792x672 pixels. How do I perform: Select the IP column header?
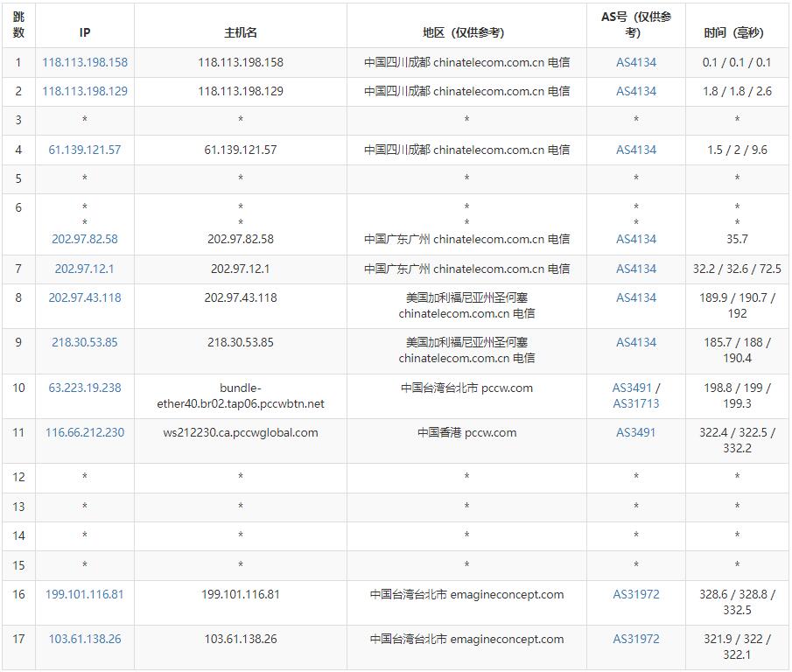click(85, 33)
